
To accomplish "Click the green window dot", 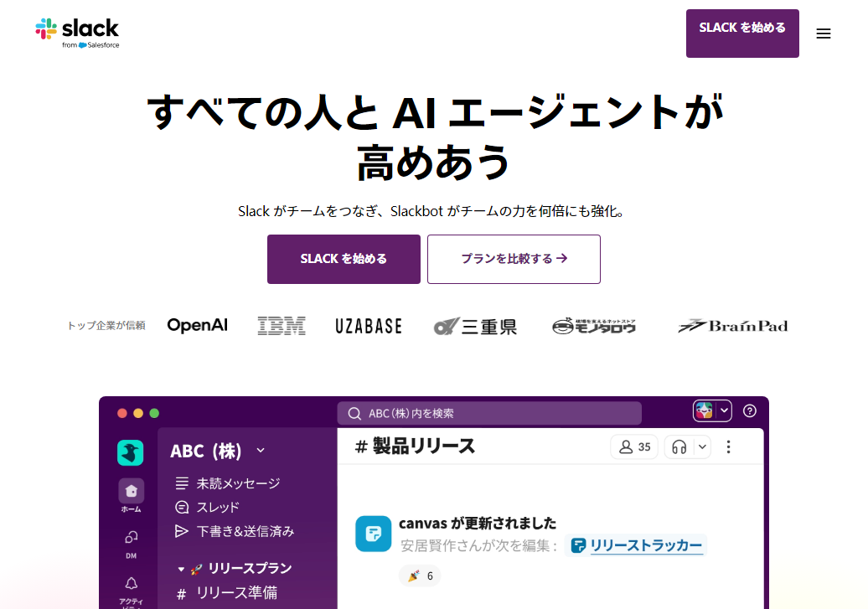I will (154, 413).
